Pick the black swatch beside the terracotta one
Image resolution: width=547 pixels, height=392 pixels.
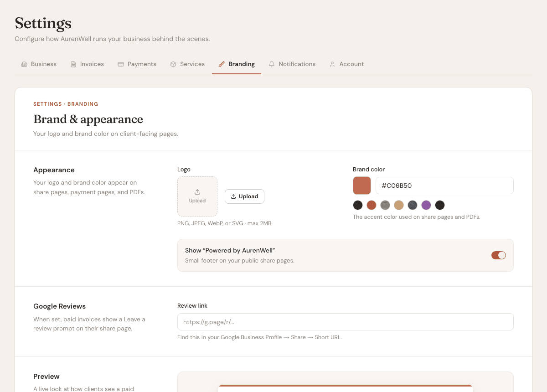pyautogui.click(x=358, y=205)
